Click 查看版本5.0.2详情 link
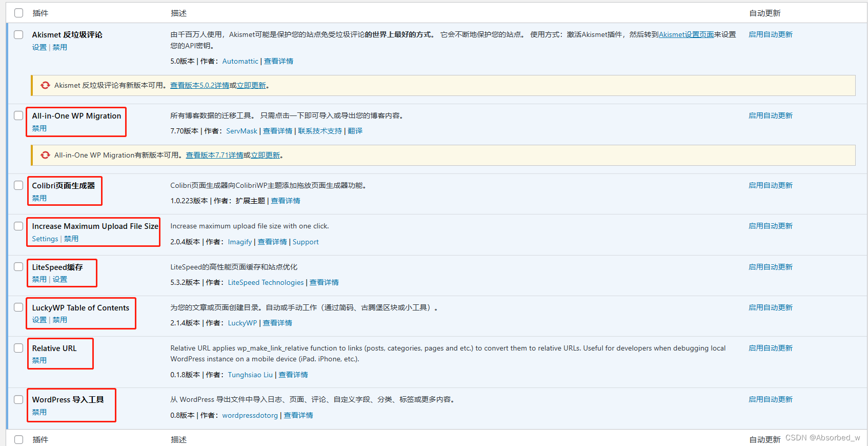Image resolution: width=868 pixels, height=446 pixels. (x=200, y=85)
